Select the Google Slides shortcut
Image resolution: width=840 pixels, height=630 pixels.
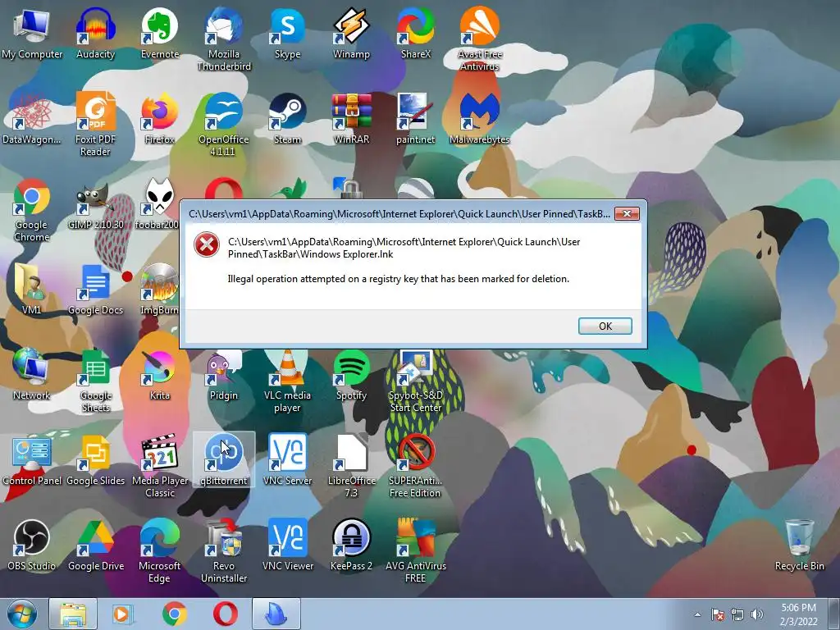(95, 459)
